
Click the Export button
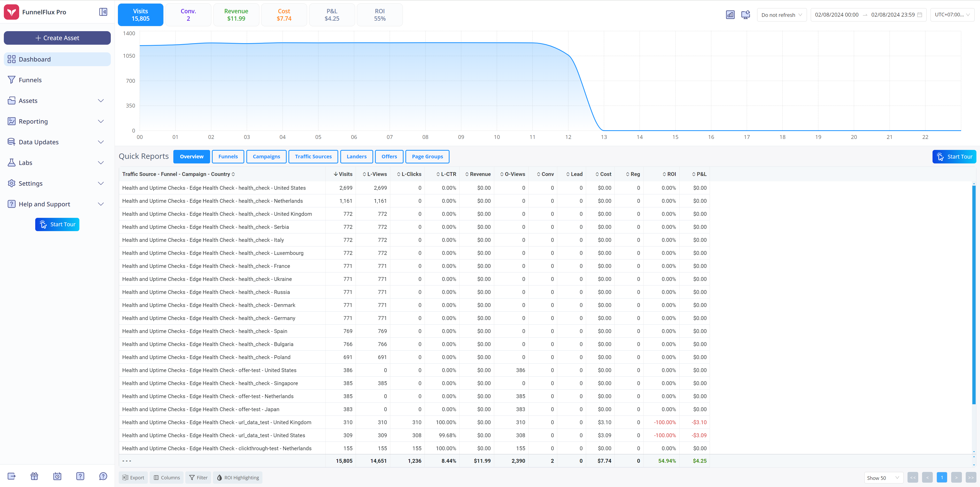[x=133, y=478]
